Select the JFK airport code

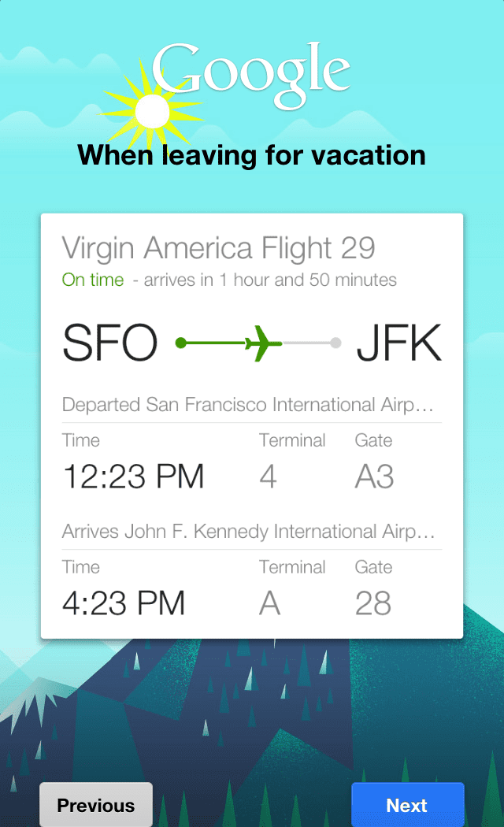pyautogui.click(x=398, y=344)
